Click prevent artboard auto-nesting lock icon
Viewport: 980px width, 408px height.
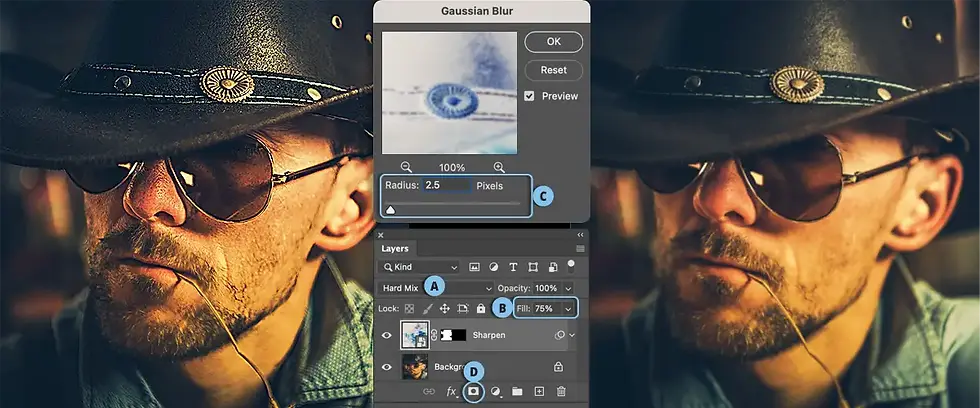(462, 308)
